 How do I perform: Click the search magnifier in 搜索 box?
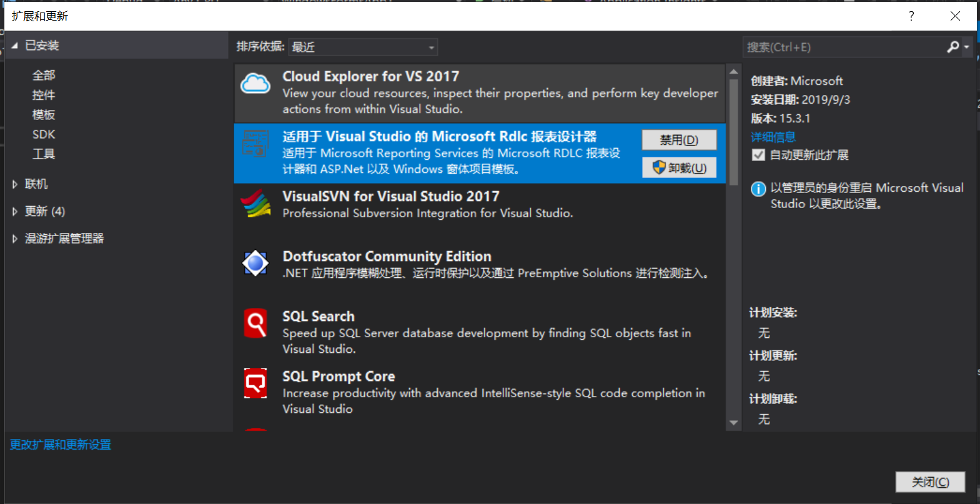(952, 46)
